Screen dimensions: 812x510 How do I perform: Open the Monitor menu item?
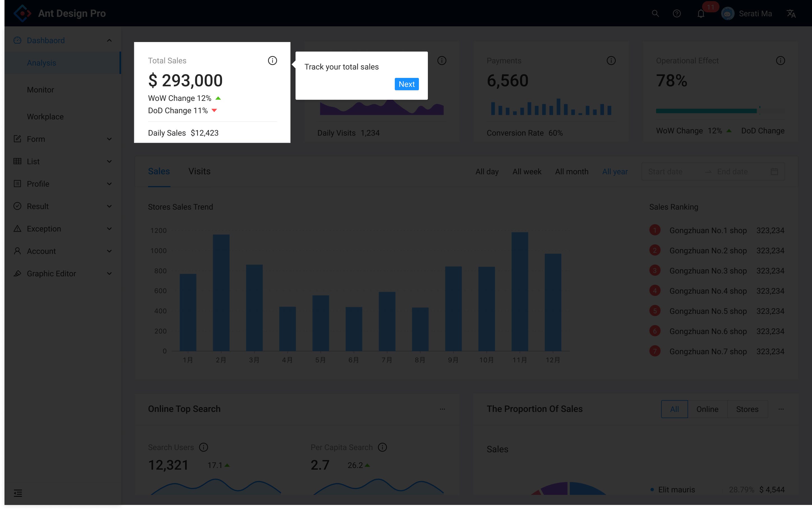click(x=40, y=90)
